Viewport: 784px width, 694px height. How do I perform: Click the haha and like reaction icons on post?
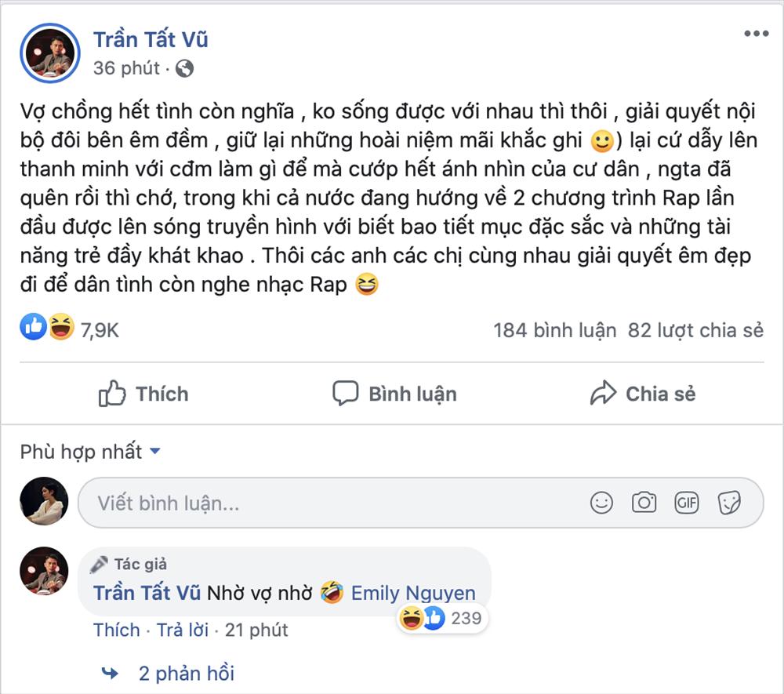[47, 326]
